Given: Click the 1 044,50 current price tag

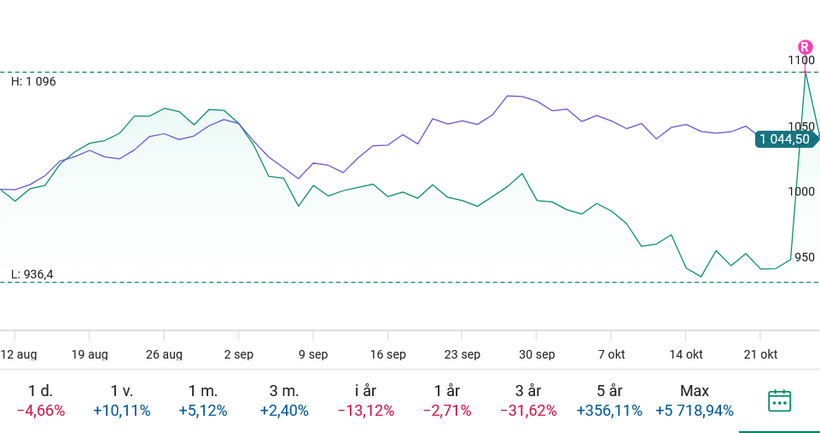Looking at the screenshot, I should 784,139.
